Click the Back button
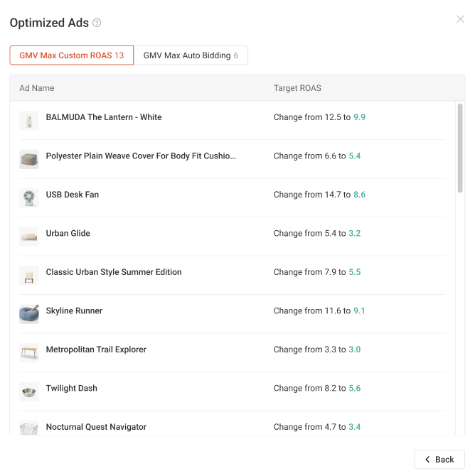Viewport: 475px width, 476px height. [x=439, y=459]
